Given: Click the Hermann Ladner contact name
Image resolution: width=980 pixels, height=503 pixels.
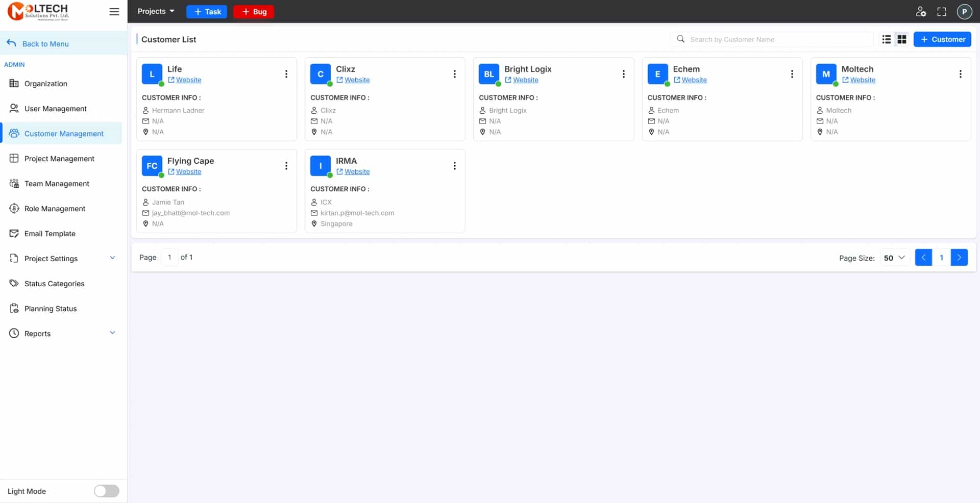Looking at the screenshot, I should coord(178,110).
